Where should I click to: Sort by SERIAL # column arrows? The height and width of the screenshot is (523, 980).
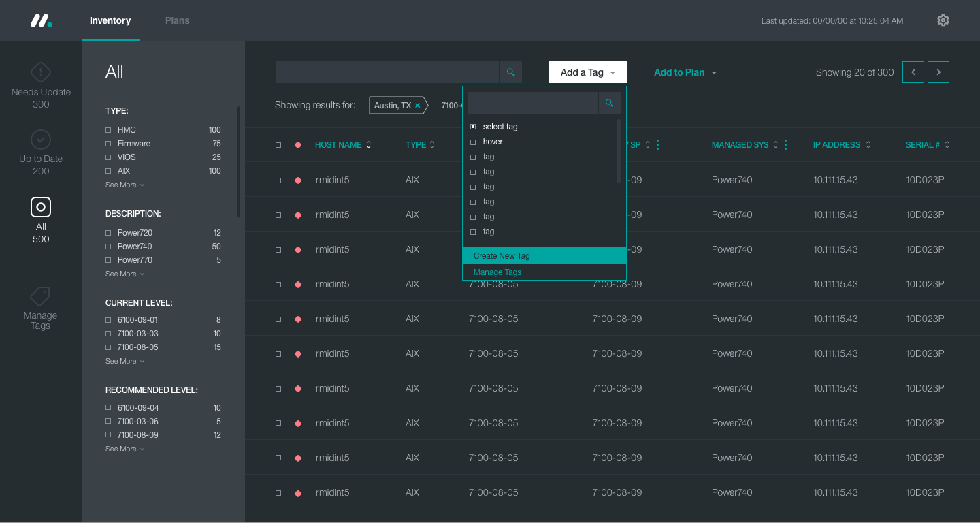tap(947, 145)
